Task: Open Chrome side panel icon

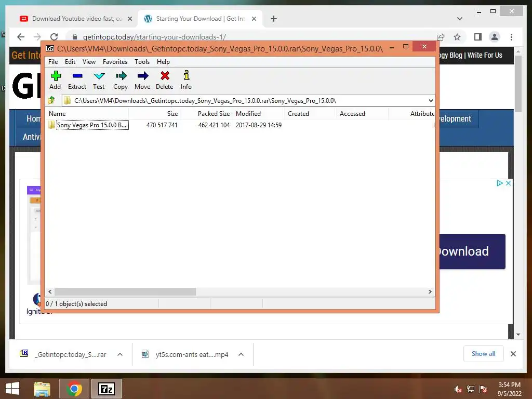Action: point(478,37)
